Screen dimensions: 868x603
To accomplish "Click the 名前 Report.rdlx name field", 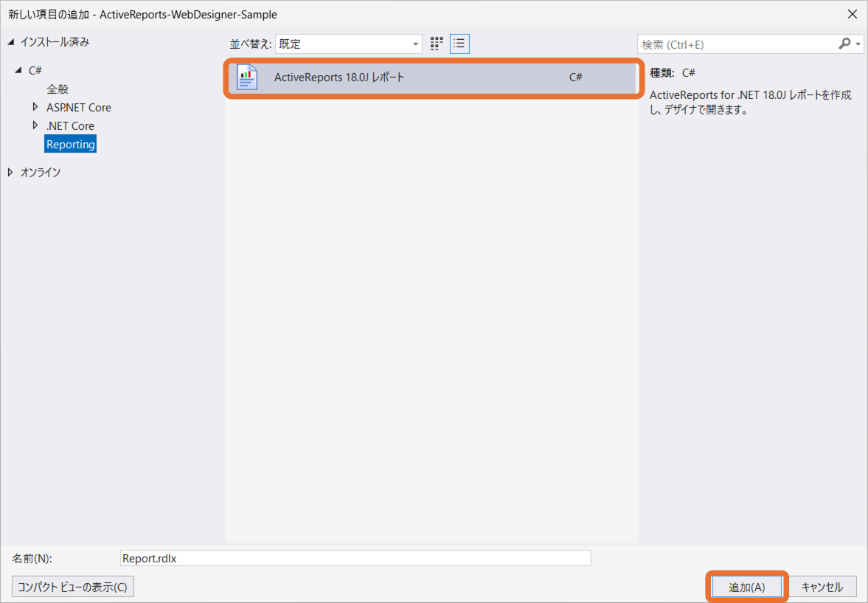I will pos(355,558).
